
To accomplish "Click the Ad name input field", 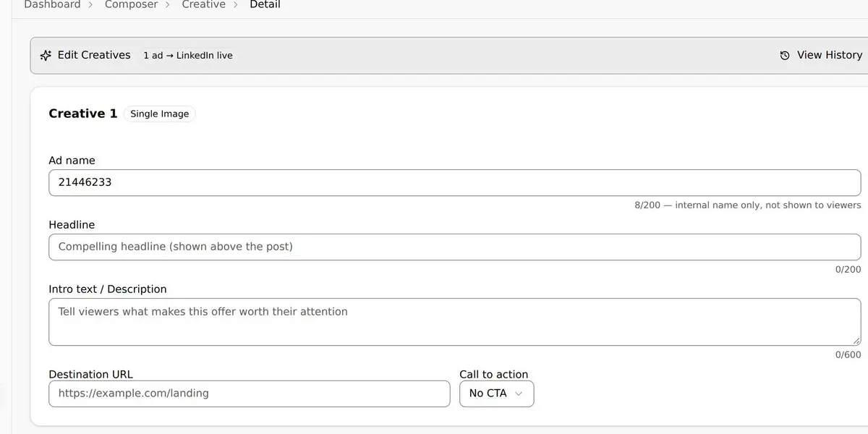I will (454, 182).
